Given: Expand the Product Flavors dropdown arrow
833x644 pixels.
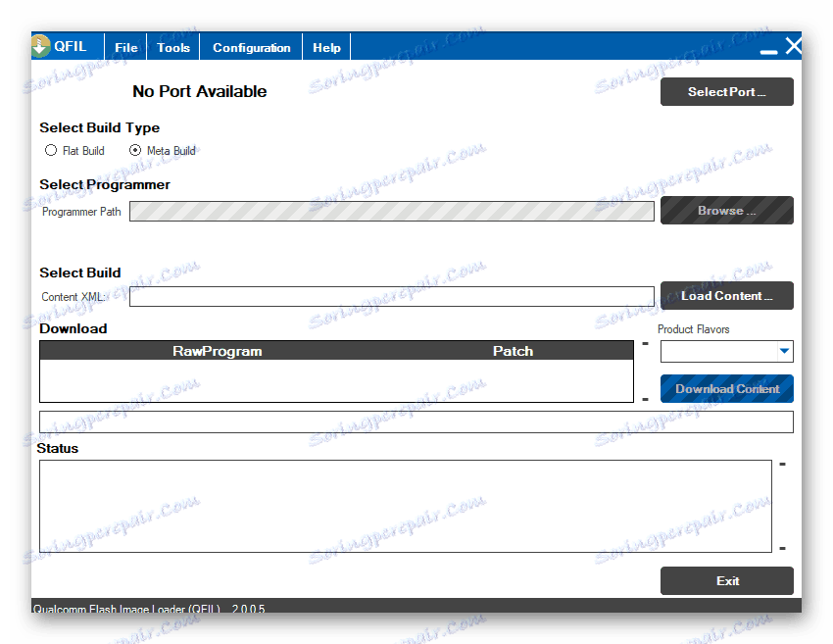Looking at the screenshot, I should point(784,351).
